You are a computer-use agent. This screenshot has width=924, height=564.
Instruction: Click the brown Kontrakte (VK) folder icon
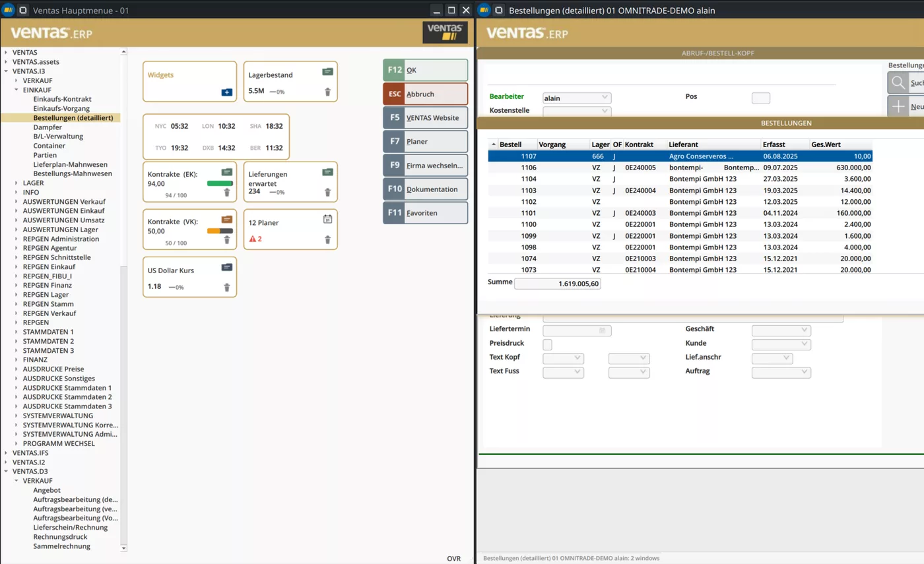click(x=226, y=219)
